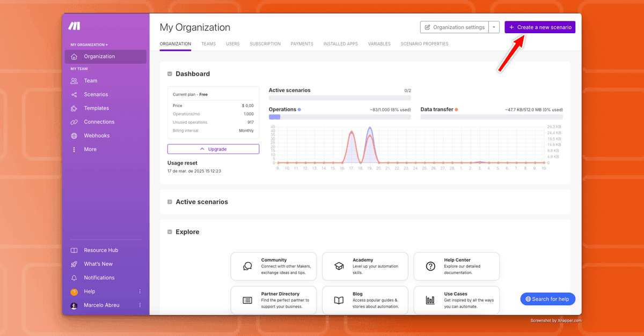Image resolution: width=644 pixels, height=336 pixels.
Task: Open Scenarios via its share-node icon
Action: tap(74, 95)
